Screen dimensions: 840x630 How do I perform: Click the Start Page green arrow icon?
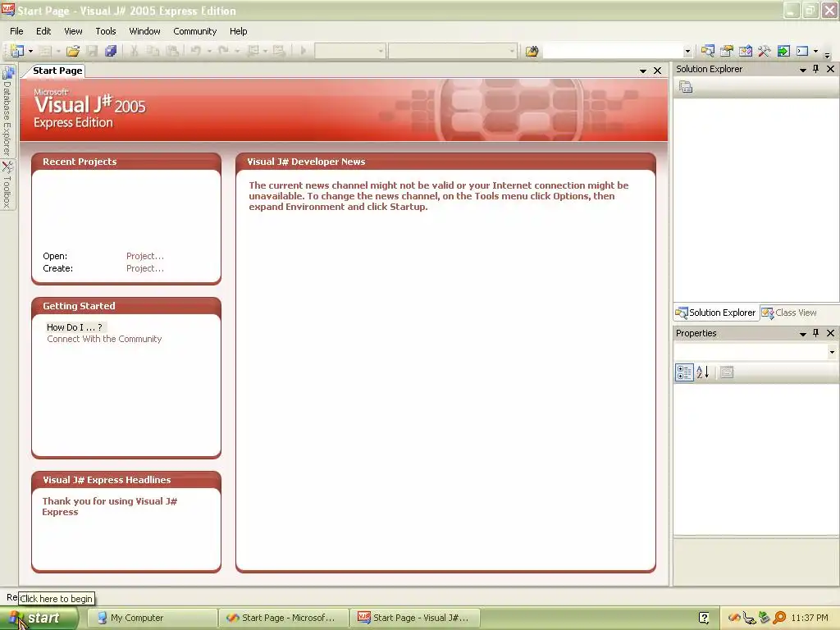[x=783, y=51]
